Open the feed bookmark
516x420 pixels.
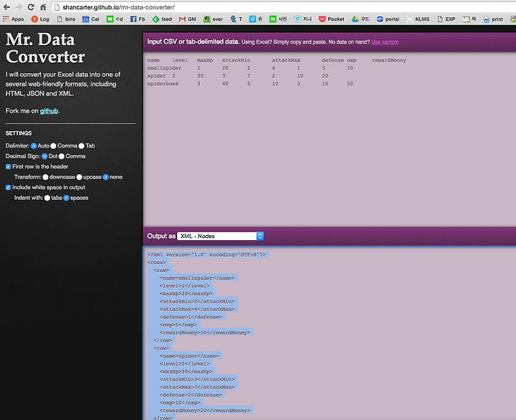click(162, 19)
